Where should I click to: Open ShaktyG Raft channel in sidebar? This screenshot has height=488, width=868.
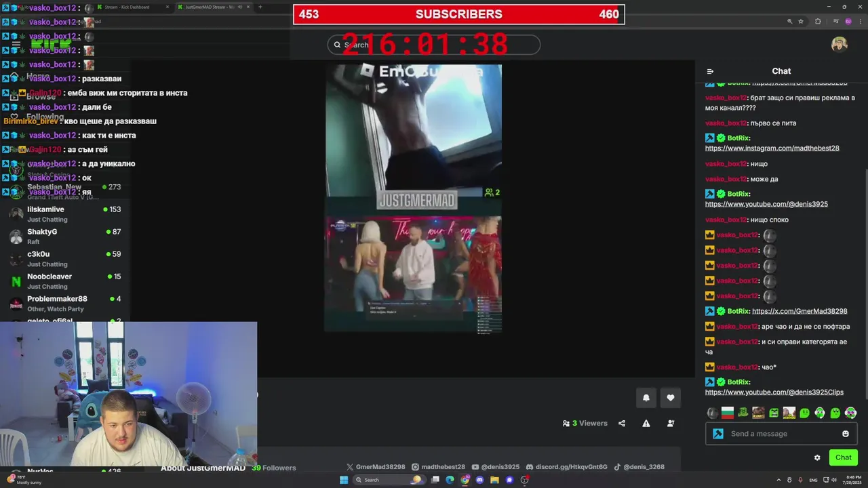click(65, 236)
